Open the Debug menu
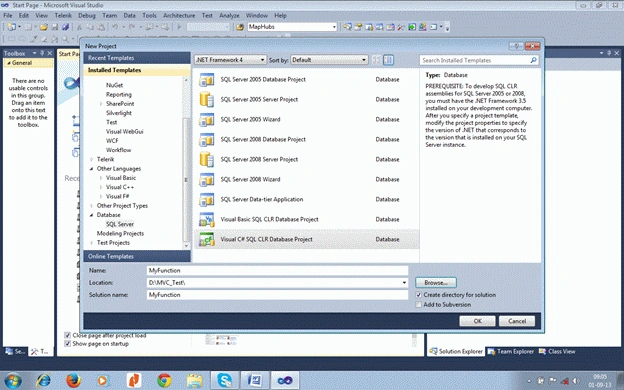This screenshot has height=390, width=624. pos(87,16)
